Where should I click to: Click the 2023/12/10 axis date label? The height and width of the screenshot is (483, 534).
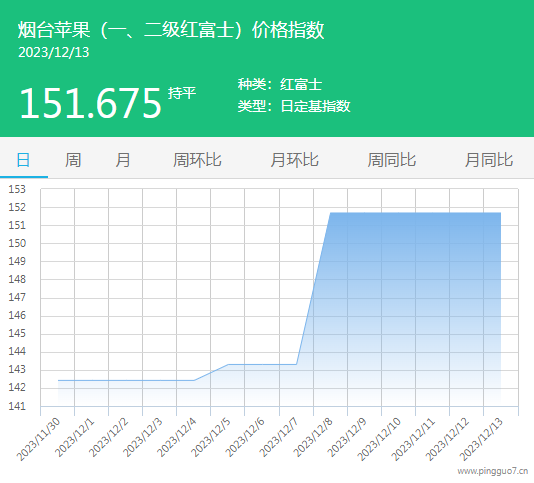pos(379,439)
